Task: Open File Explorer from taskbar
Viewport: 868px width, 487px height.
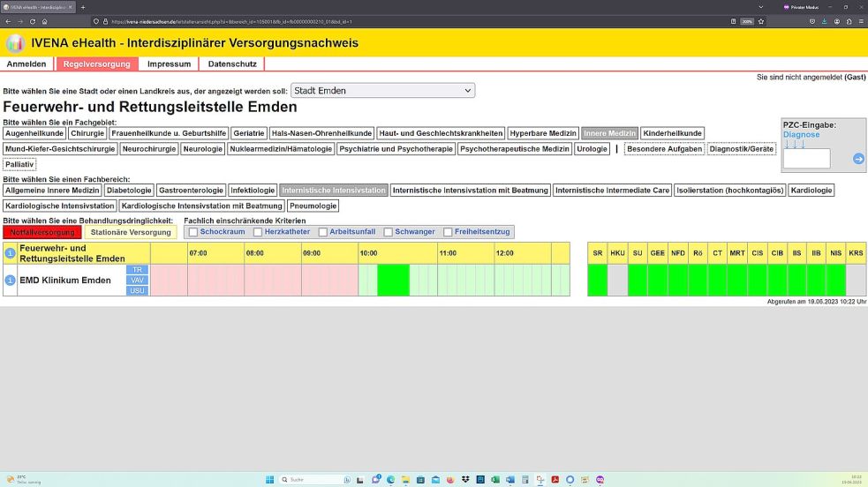Action: click(406, 480)
